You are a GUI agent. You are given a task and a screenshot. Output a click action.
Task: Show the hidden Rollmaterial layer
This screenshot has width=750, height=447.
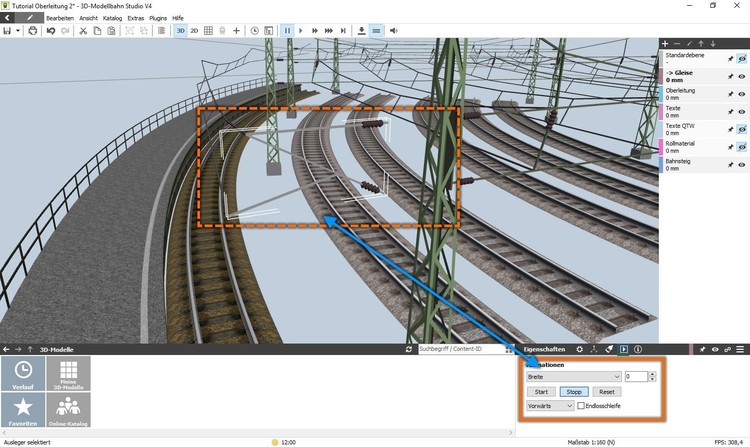click(x=741, y=147)
